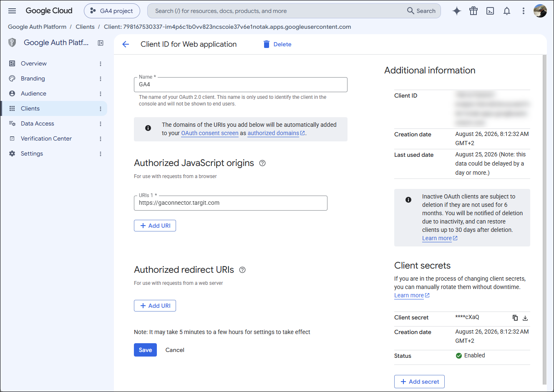Screen dimensions: 554x392
Task: Add a URI under redirect URIs
Action: 155,306
